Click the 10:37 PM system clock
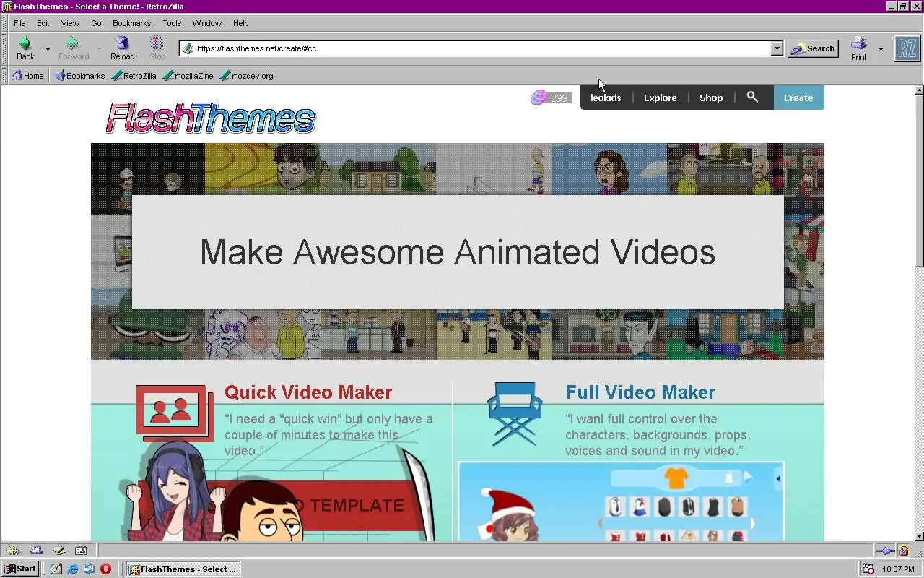This screenshot has height=578, width=924. (898, 569)
